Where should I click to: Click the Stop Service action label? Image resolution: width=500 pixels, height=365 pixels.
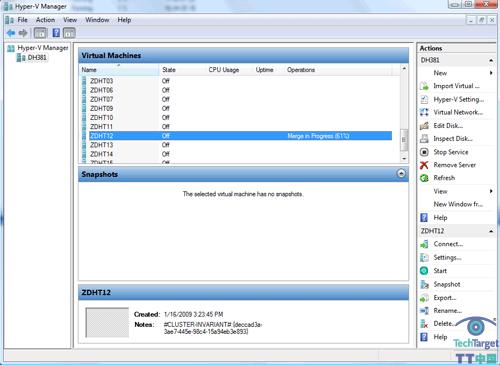451,152
